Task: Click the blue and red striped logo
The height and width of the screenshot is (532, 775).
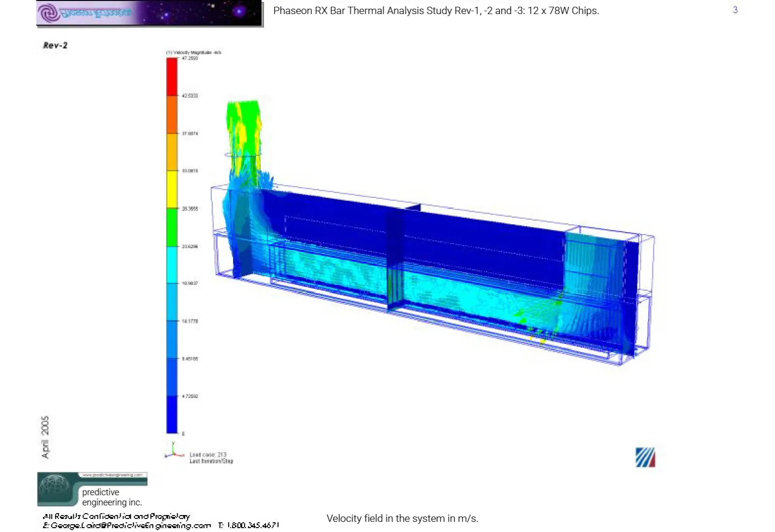Action: [x=645, y=457]
